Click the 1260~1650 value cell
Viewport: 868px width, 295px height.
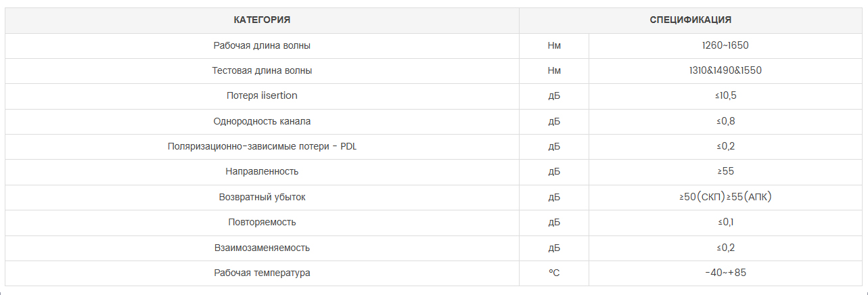pos(725,46)
